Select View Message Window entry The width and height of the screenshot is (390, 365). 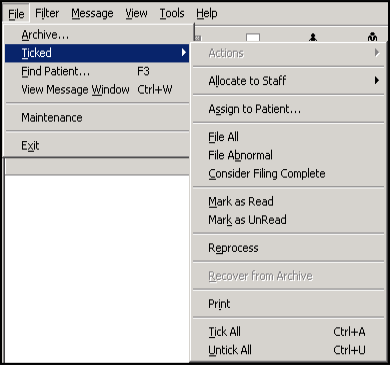[x=97, y=89]
